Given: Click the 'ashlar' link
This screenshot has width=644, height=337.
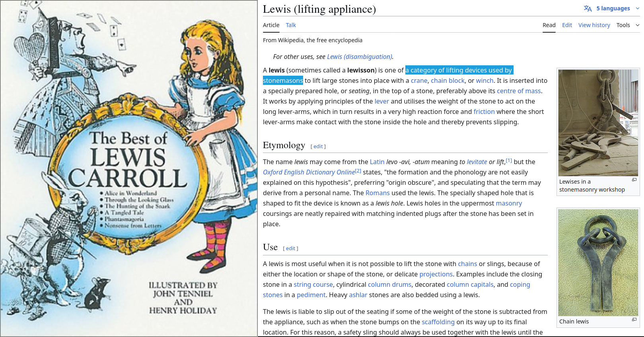Looking at the screenshot, I should (x=358, y=295).
